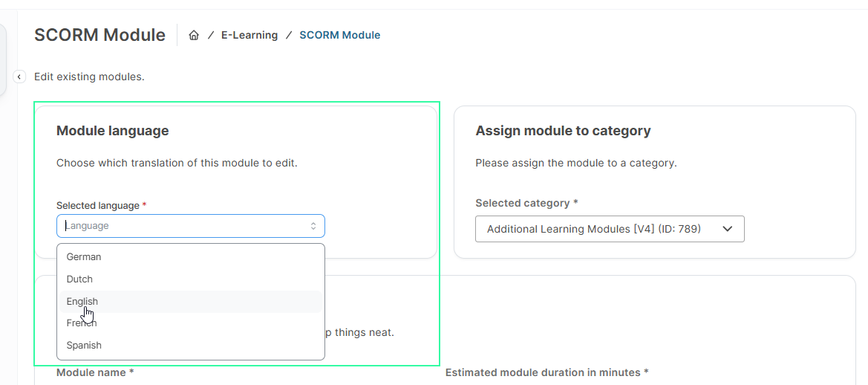Open the Additional Learning Modules category dropdown
Screen dimensions: 868x385
pos(594,229)
